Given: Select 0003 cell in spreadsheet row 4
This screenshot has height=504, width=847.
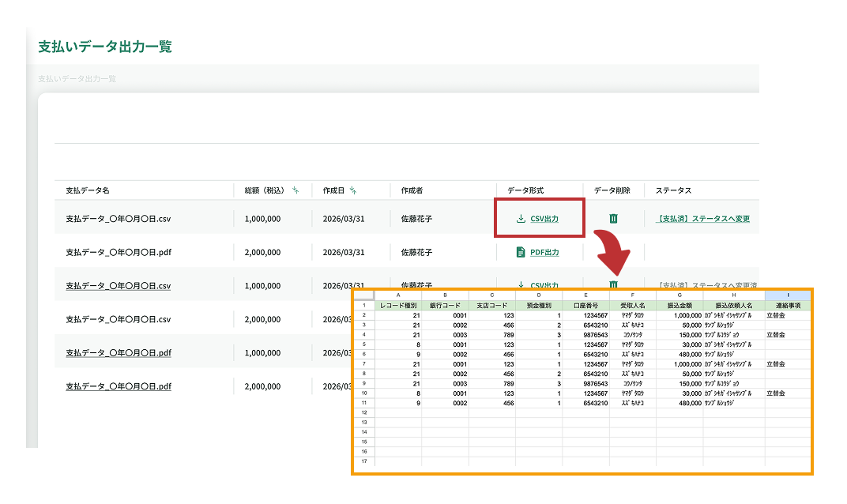Looking at the screenshot, I should click(x=445, y=335).
